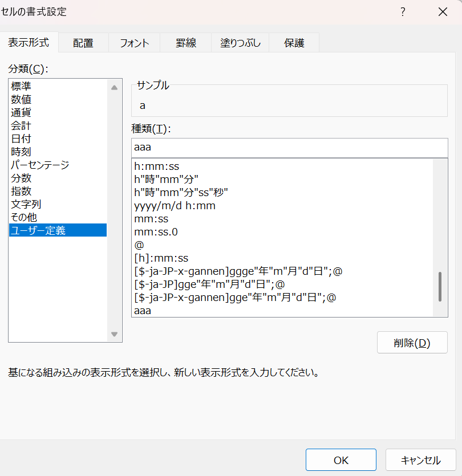
Task: Click the format type list scrollbar thumb
Action: click(440, 287)
